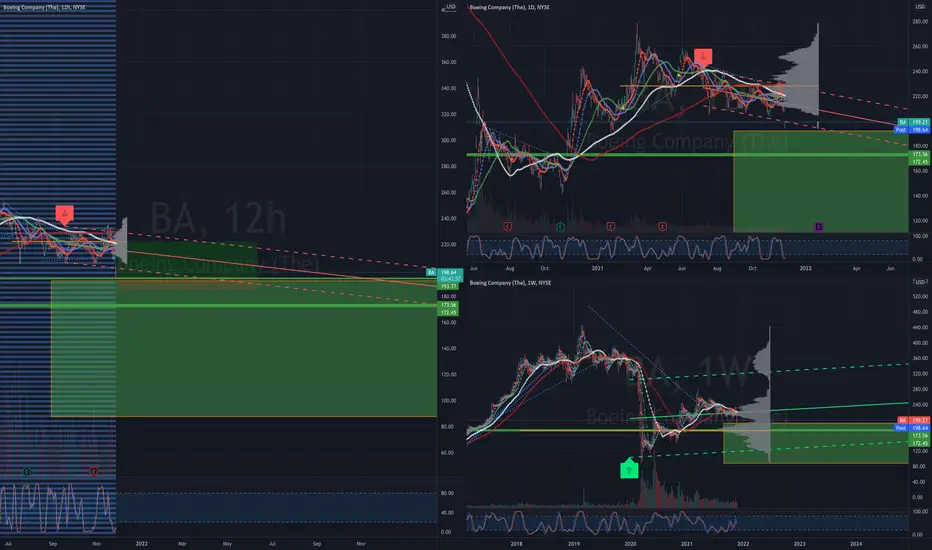
Task: Open purple earnings marker on 1D chart
Action: click(x=818, y=227)
